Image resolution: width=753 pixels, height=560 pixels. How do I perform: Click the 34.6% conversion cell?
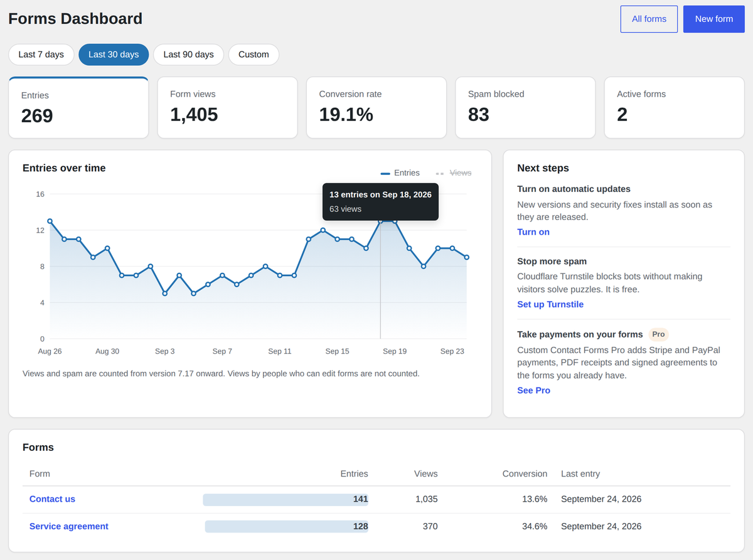coord(535,526)
